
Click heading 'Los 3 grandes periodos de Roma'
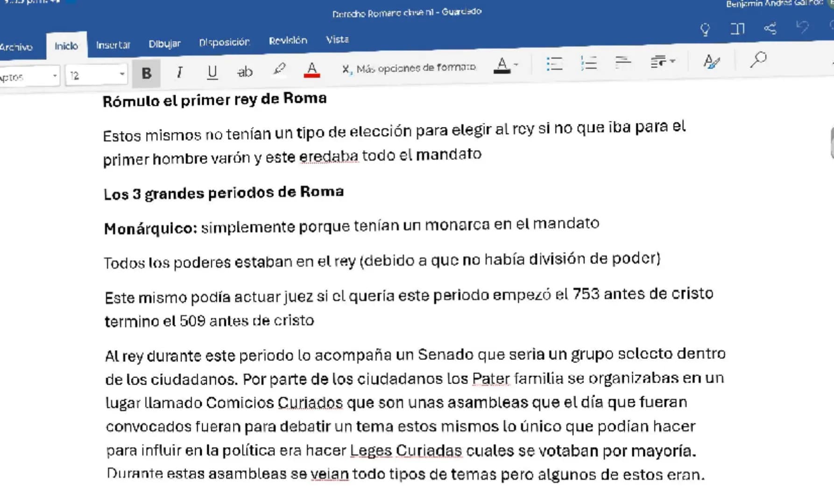tap(224, 192)
